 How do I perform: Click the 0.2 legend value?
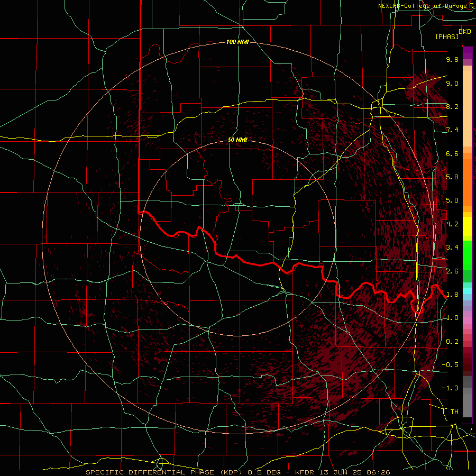coord(452,341)
